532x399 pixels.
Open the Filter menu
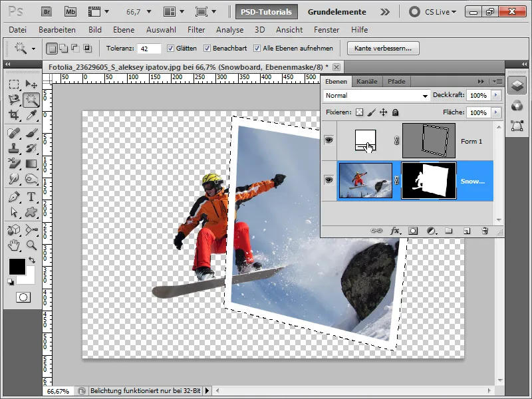click(x=196, y=30)
